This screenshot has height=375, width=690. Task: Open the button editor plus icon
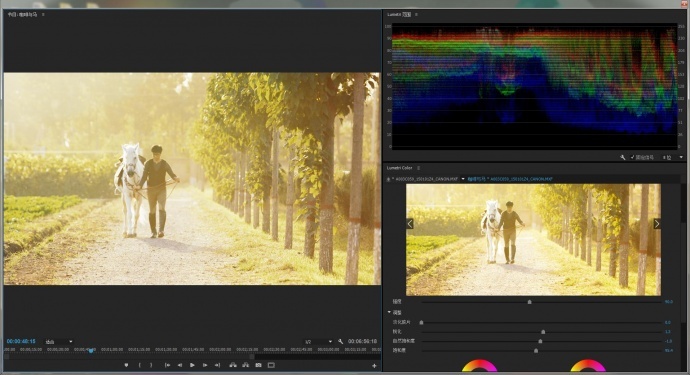point(374,365)
